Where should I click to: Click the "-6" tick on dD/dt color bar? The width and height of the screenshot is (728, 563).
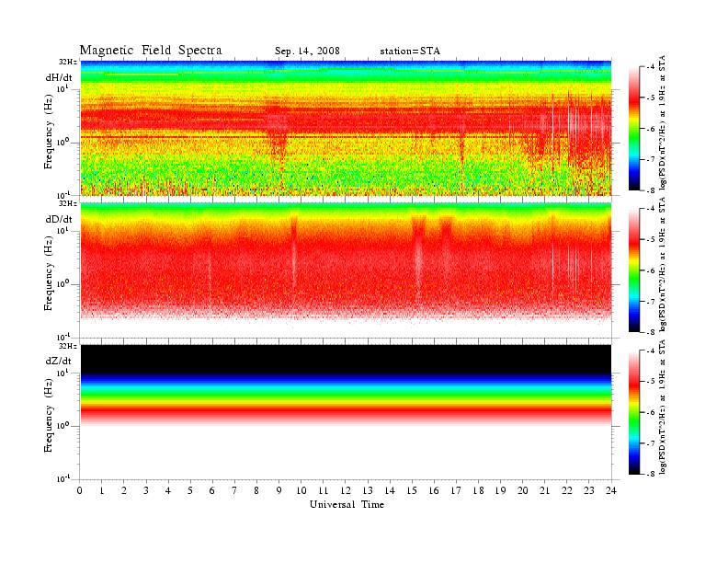tap(651, 270)
